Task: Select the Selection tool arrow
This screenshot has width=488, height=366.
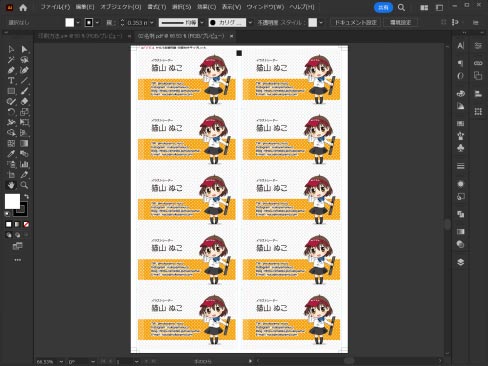Action: click(11, 49)
